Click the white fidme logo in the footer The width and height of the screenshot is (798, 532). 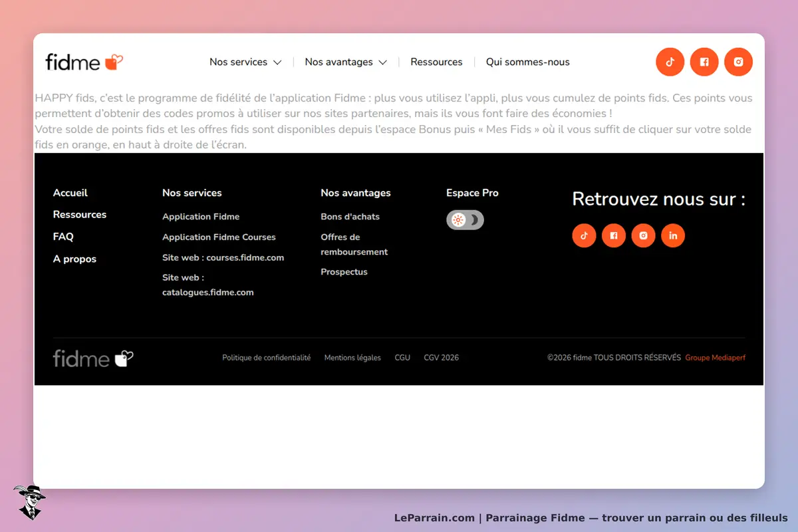click(x=93, y=358)
